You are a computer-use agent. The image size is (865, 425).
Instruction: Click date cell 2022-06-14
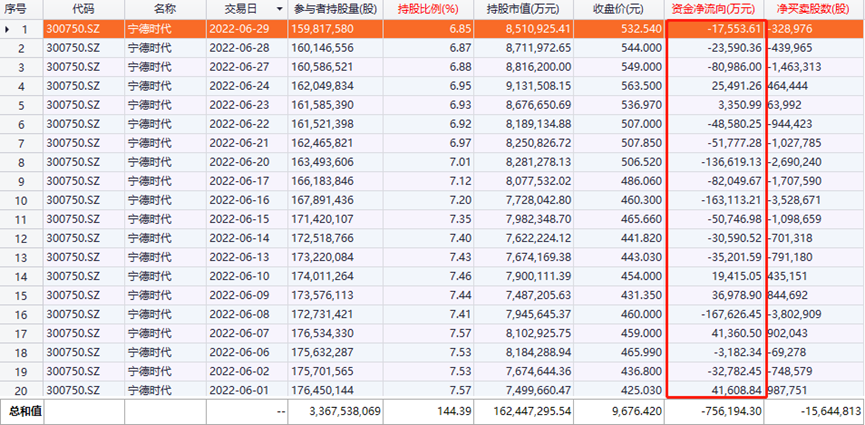point(238,238)
